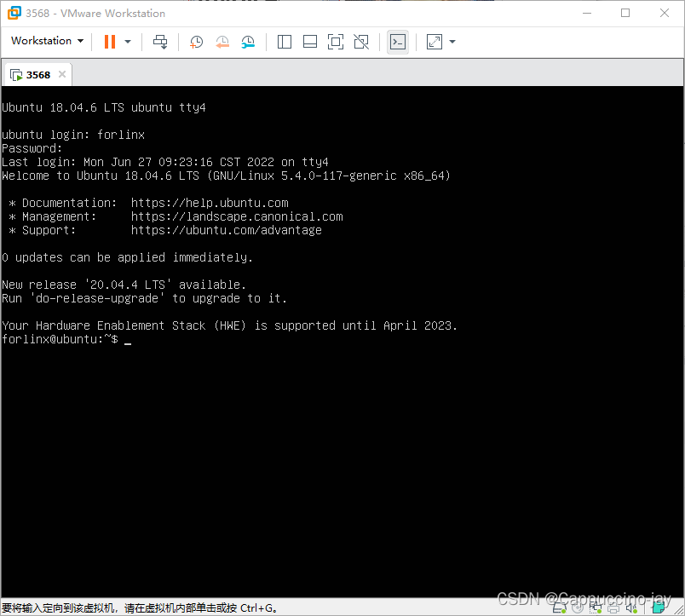Click the network adapter status icon
The height and width of the screenshot is (616, 685).
(596, 607)
